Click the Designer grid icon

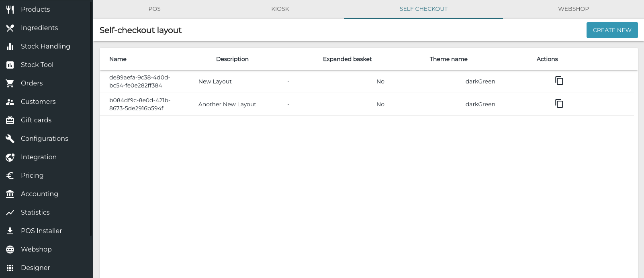(x=10, y=268)
